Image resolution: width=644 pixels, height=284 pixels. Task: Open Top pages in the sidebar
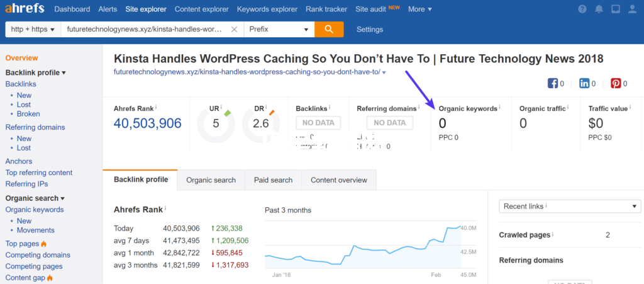pyautogui.click(x=22, y=244)
